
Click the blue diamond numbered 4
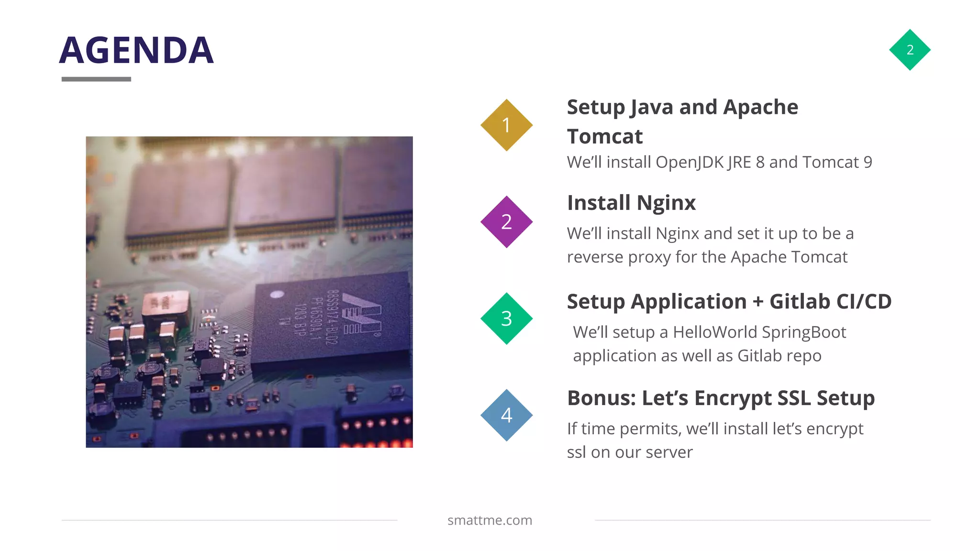[x=506, y=415]
